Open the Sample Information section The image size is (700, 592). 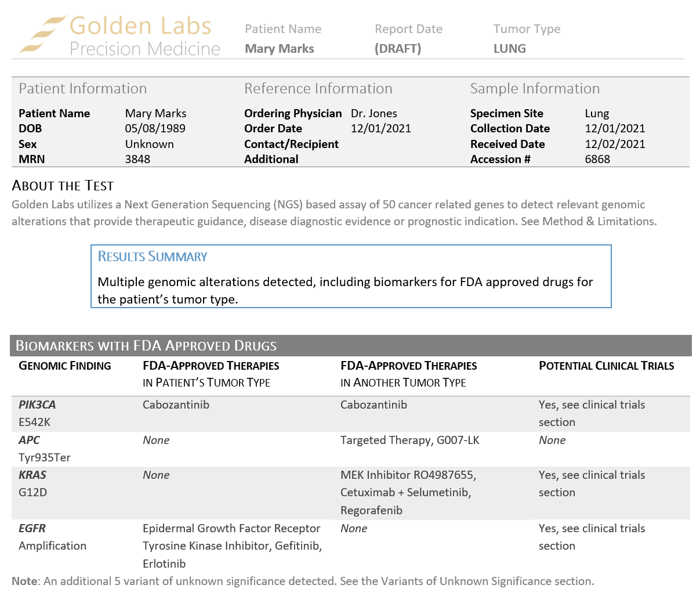pos(535,88)
